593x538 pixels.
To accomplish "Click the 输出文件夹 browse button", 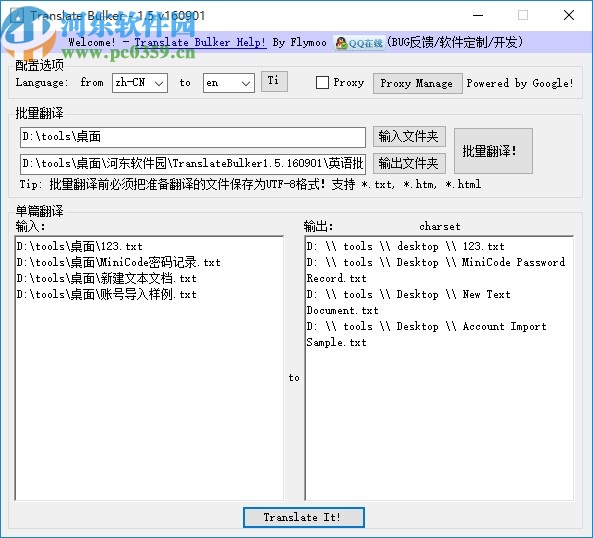I will pyautogui.click(x=409, y=163).
